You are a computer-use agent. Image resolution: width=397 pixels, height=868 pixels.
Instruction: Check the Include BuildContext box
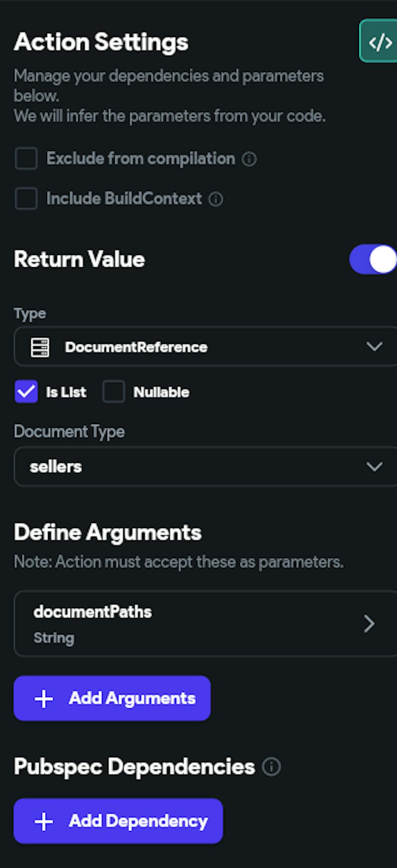[x=26, y=199]
